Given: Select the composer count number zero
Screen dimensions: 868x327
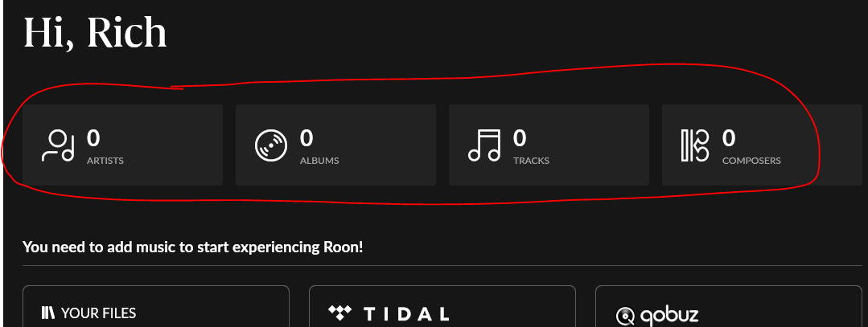Looking at the screenshot, I should point(729,137).
